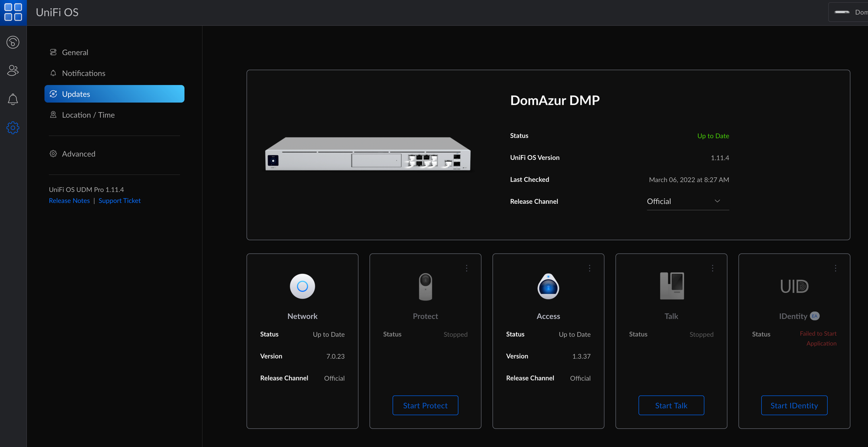Click the Advanced gear icon in settings list

pos(53,153)
